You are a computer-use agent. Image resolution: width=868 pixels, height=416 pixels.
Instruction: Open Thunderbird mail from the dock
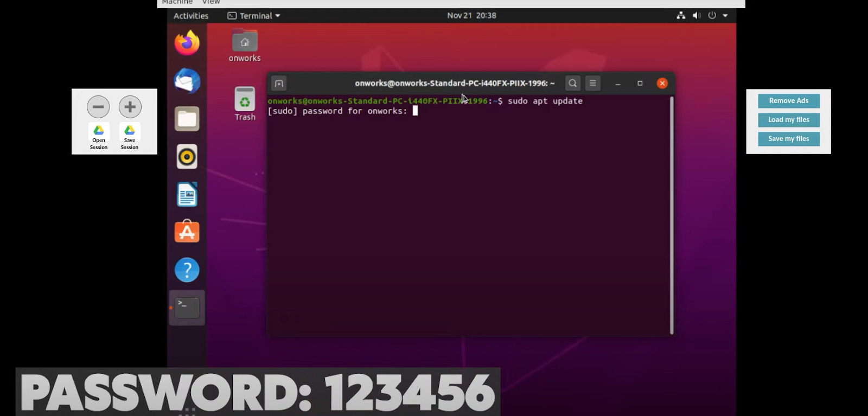[187, 81]
